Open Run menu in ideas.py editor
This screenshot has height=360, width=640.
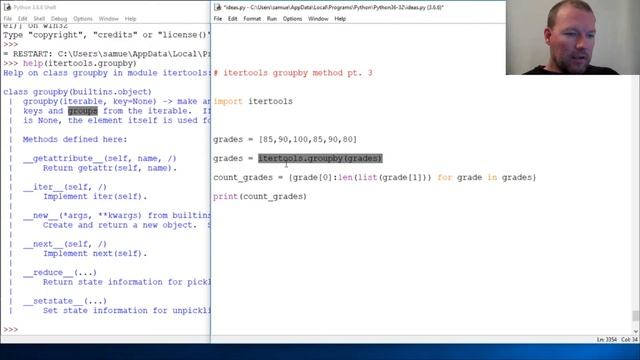coord(272,19)
